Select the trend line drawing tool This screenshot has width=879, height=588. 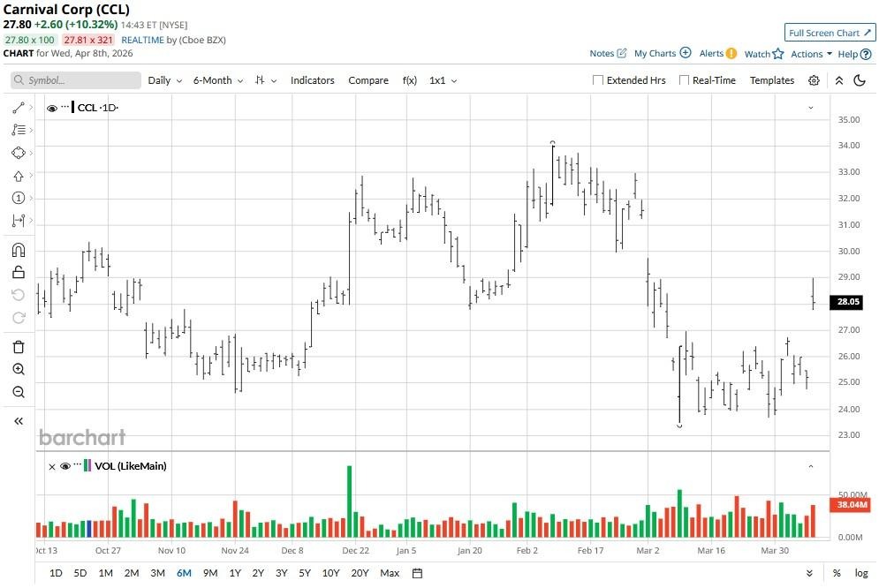19,108
